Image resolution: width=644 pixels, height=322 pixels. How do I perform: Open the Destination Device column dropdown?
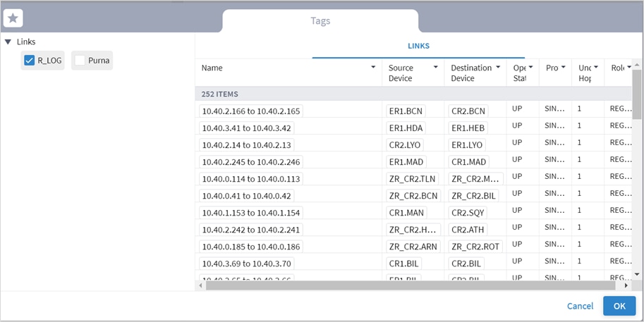click(x=498, y=67)
